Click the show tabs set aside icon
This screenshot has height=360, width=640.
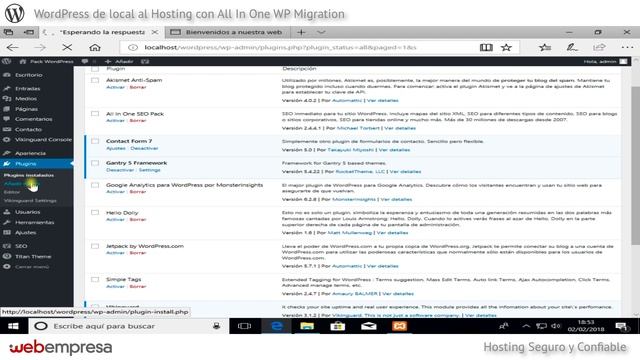tap(9, 32)
